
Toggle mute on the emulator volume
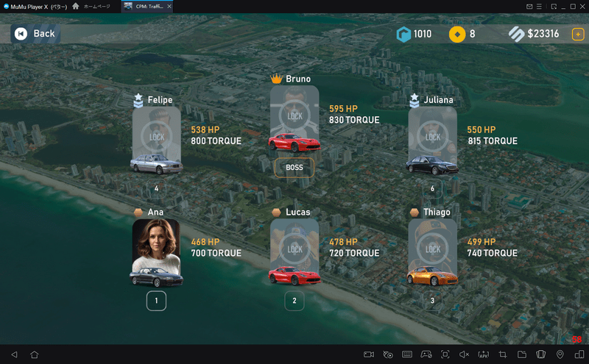(465, 354)
